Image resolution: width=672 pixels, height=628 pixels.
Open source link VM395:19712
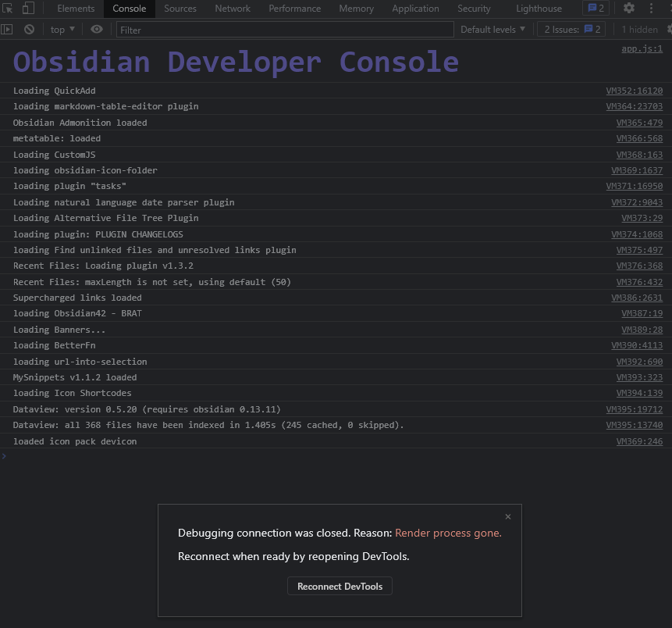(635, 409)
